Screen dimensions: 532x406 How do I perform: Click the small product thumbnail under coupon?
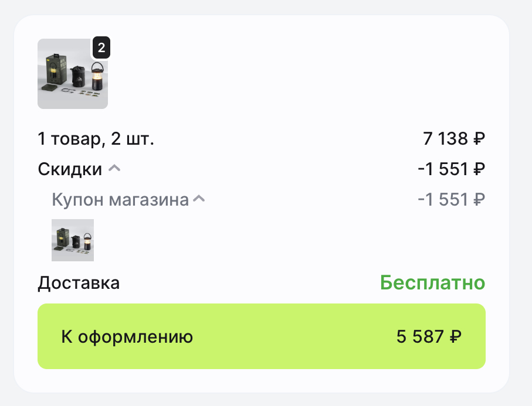[73, 240]
